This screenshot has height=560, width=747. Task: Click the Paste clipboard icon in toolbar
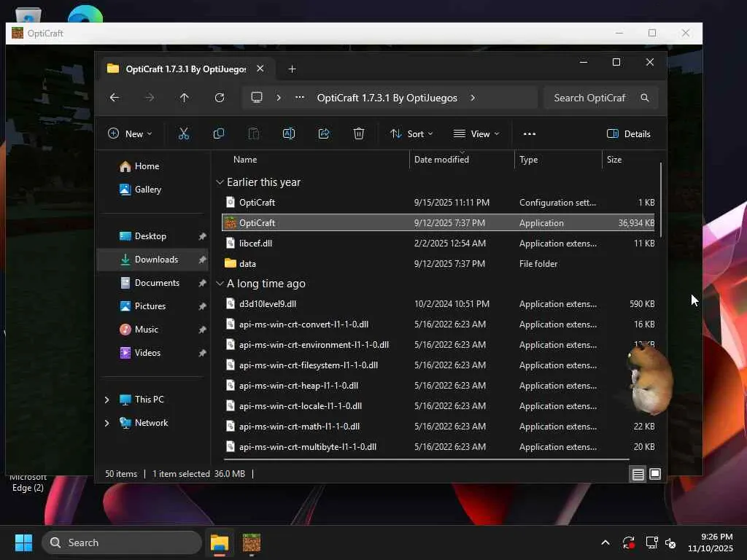coord(254,134)
